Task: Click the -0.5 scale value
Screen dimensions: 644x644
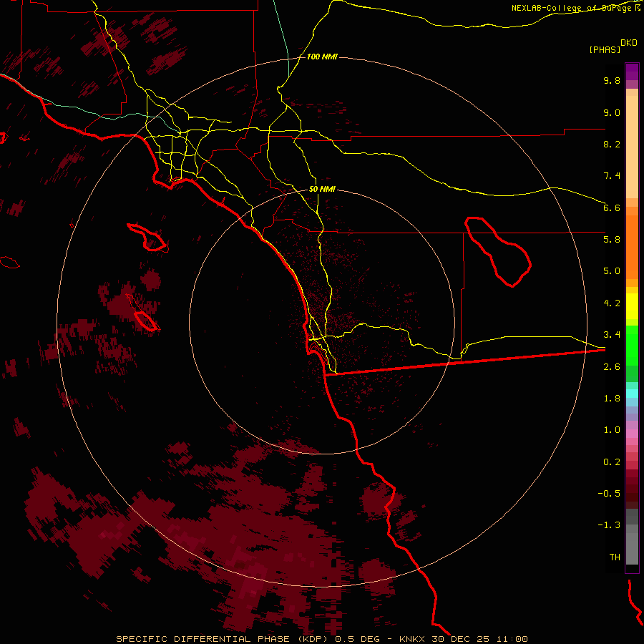Action: [x=609, y=494]
